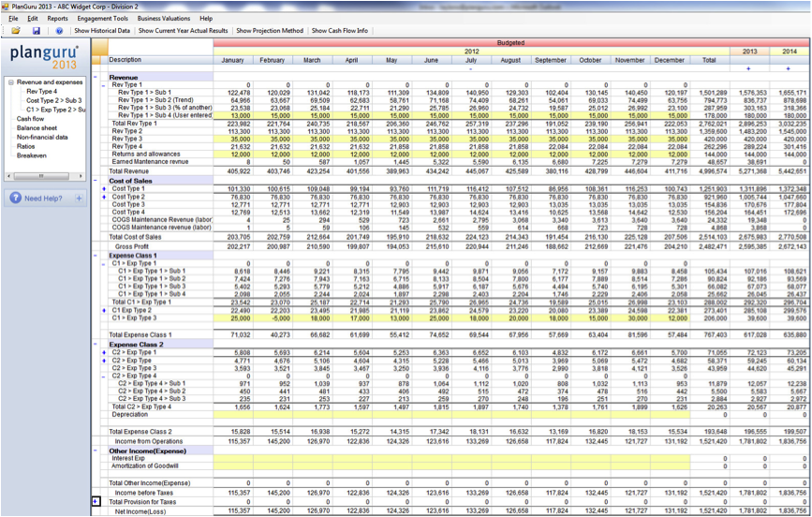The height and width of the screenshot is (517, 812).
Task: Click January cell of Rev Type 3 row
Action: coord(233,139)
